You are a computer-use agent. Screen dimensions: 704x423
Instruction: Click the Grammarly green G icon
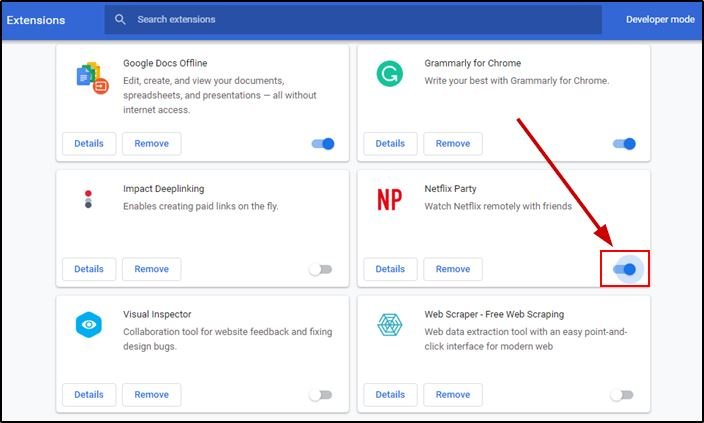tap(389, 74)
